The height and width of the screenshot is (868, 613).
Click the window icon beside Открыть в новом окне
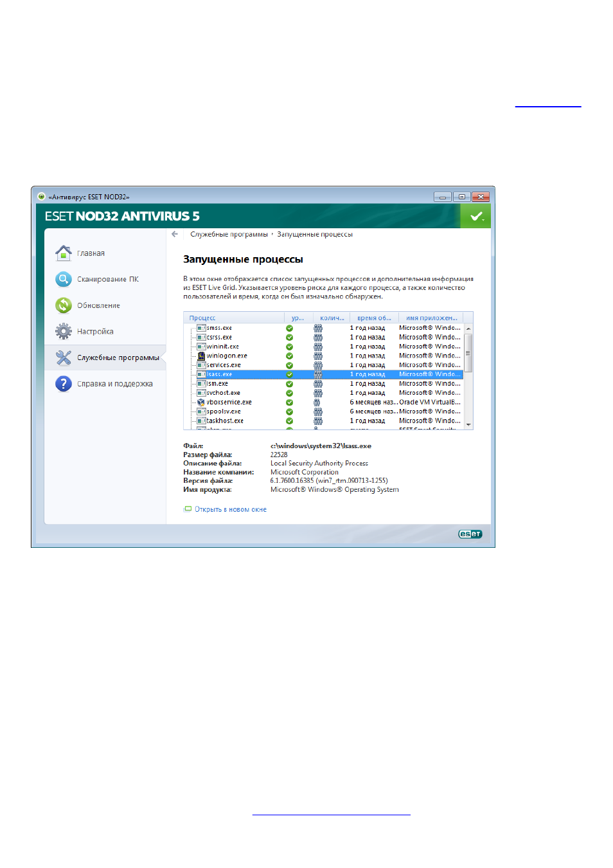[188, 509]
